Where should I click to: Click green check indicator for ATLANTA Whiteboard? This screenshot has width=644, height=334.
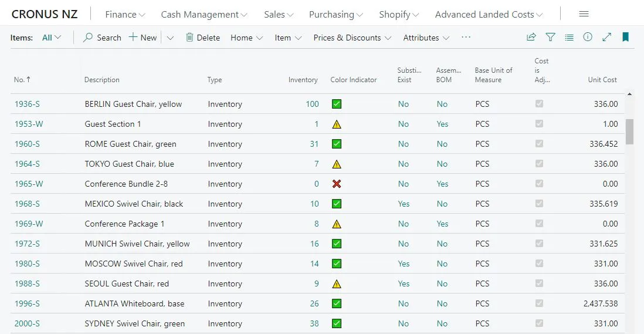click(337, 303)
